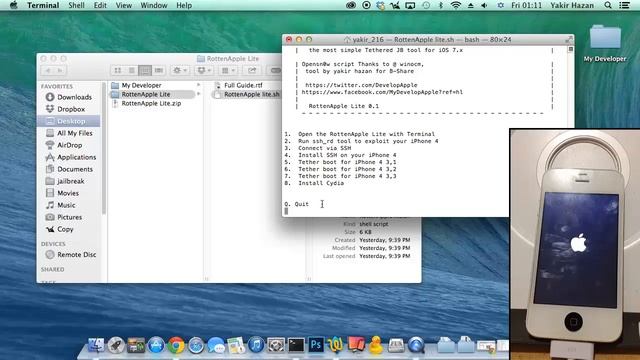Click the eject icon in menu bar
640x360 pixels.
click(x=471, y=5)
